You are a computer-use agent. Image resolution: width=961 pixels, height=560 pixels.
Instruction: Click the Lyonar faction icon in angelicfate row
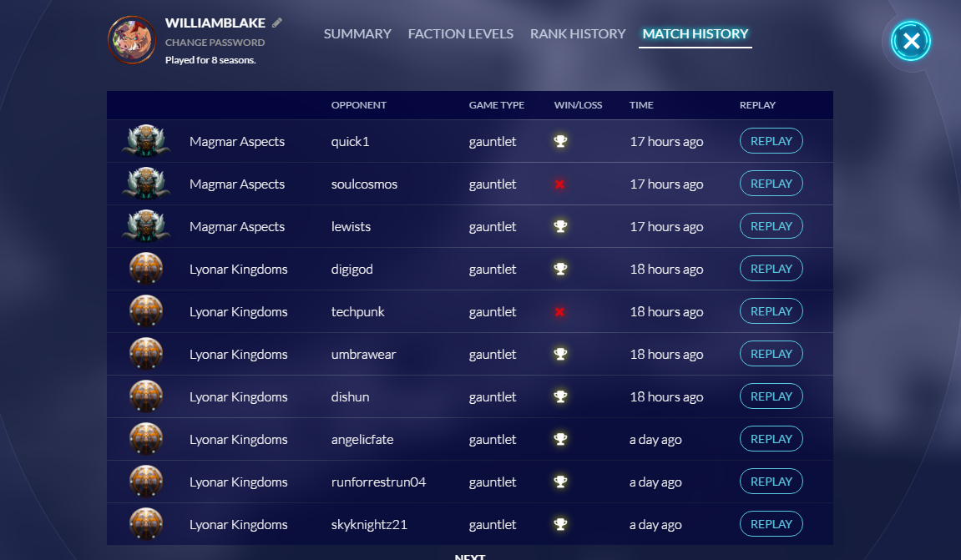[x=146, y=439]
